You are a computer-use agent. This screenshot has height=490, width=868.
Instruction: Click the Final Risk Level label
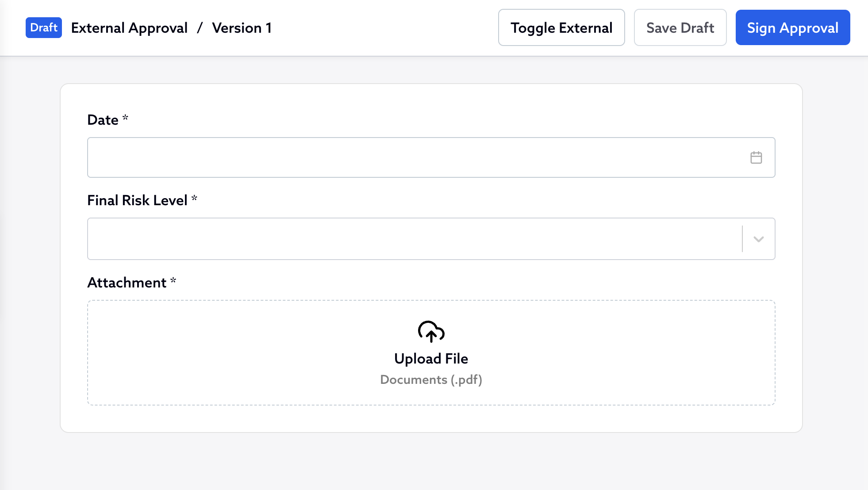pyautogui.click(x=137, y=200)
